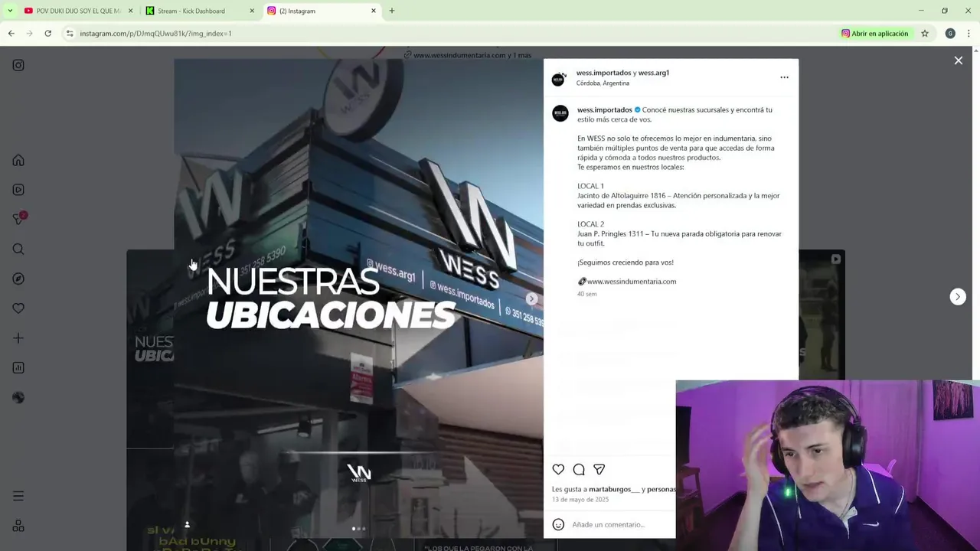Open the Instagram logo home link
This screenshot has height=551, width=980.
point(18,65)
